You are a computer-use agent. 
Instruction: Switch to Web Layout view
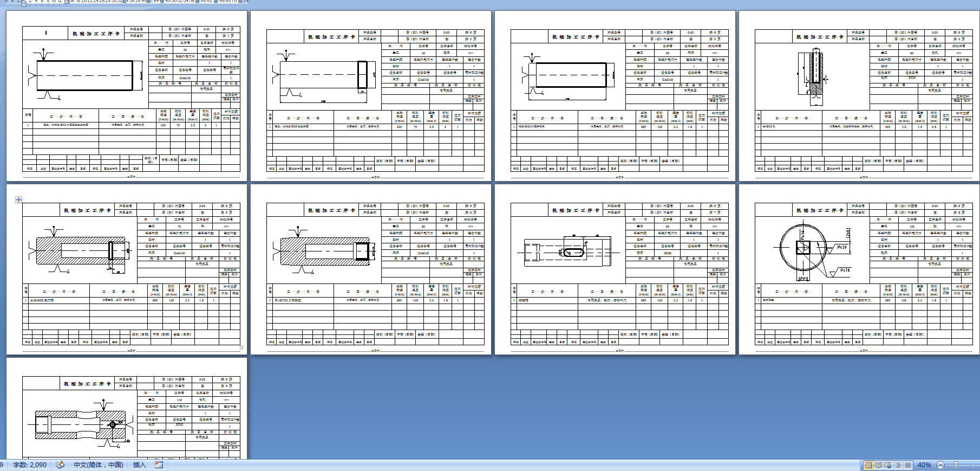(888, 465)
